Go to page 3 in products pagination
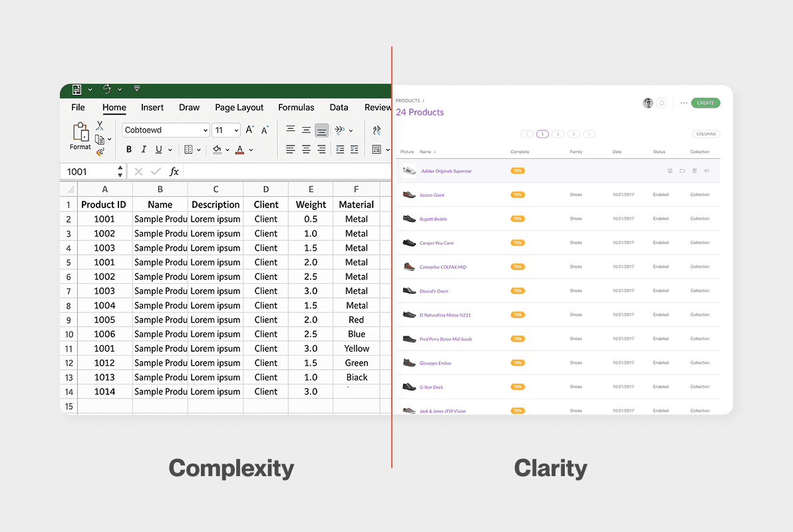Viewport: 793px width, 532px height. pyautogui.click(x=573, y=134)
